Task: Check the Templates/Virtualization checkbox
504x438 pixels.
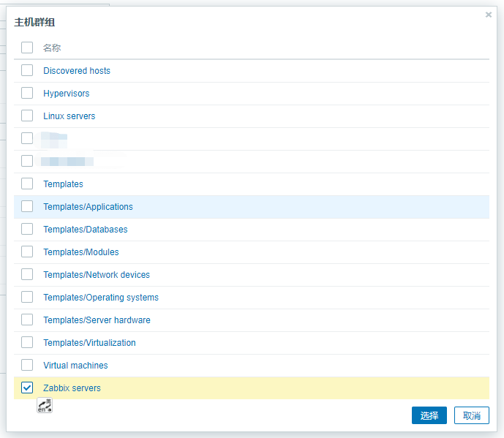Action: (x=27, y=342)
